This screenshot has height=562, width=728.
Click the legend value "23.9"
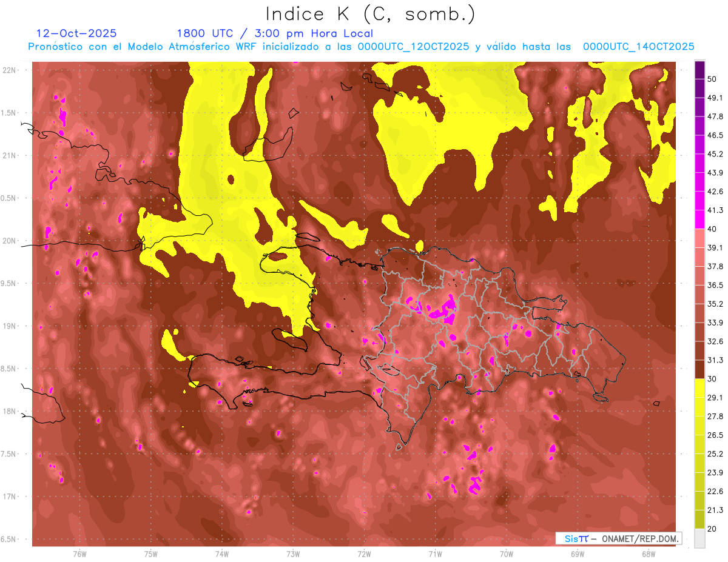click(716, 472)
